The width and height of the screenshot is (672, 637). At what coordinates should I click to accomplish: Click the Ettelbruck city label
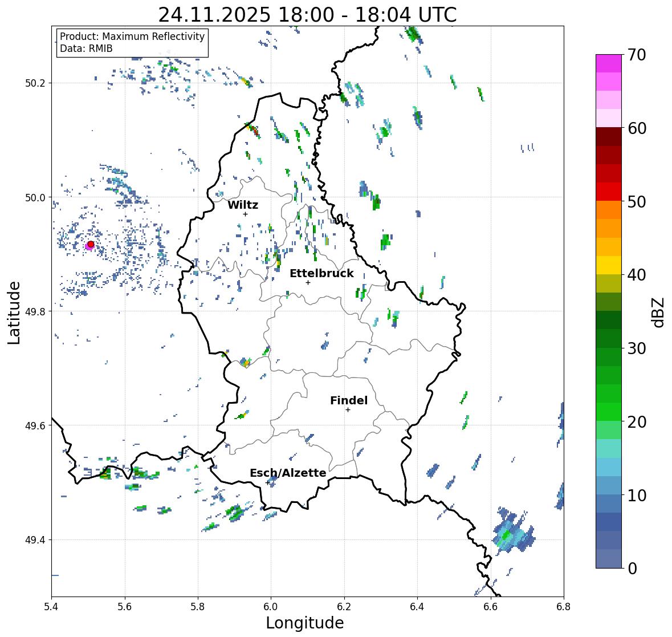[321, 274]
